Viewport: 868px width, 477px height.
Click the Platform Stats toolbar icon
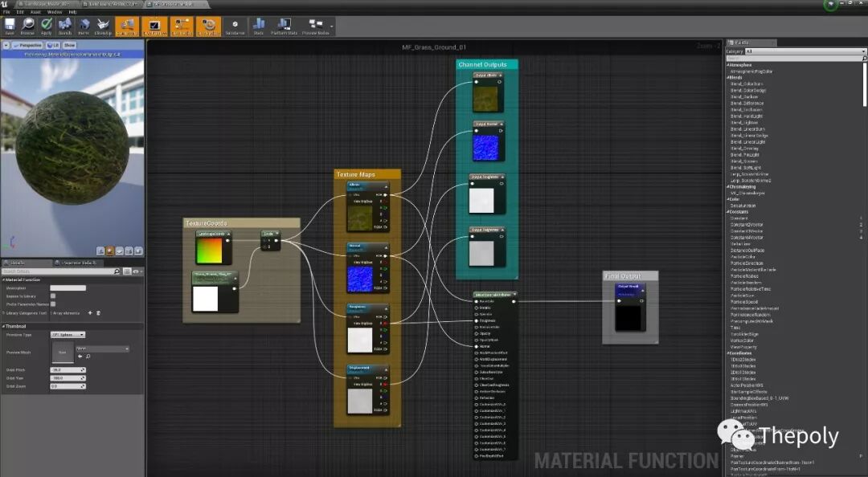(284, 26)
